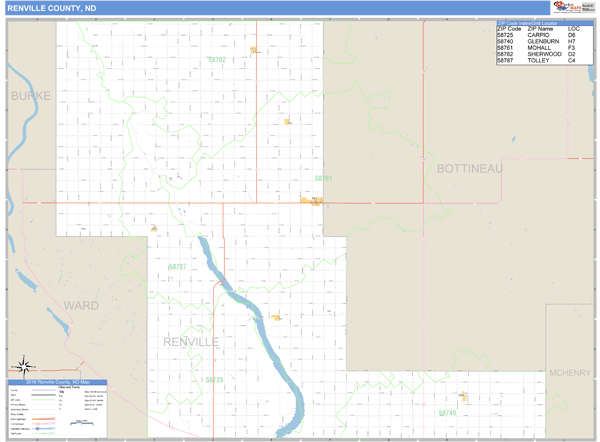Click the BOTTINEAU county label
The image size is (600, 442).
[x=469, y=169]
